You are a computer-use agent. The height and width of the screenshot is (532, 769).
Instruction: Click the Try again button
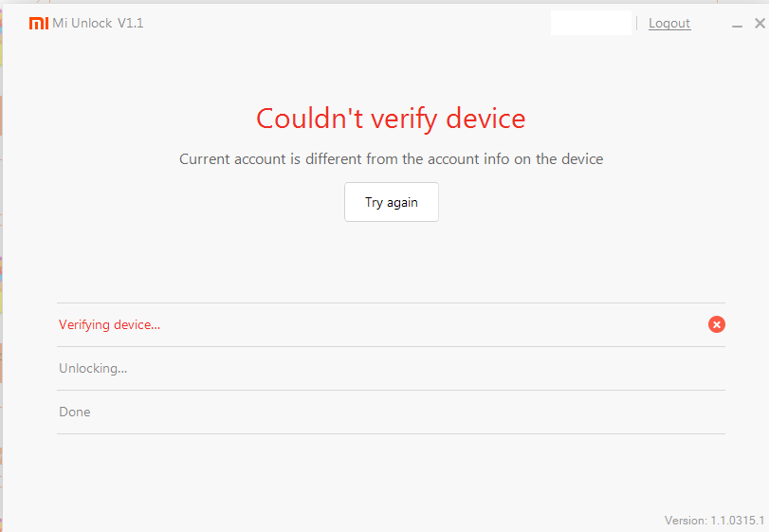392,202
